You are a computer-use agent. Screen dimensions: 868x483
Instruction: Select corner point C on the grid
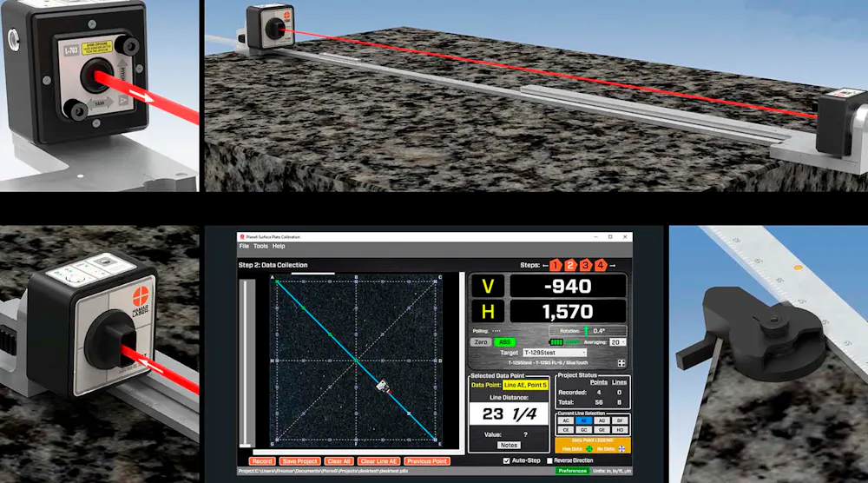click(x=435, y=281)
